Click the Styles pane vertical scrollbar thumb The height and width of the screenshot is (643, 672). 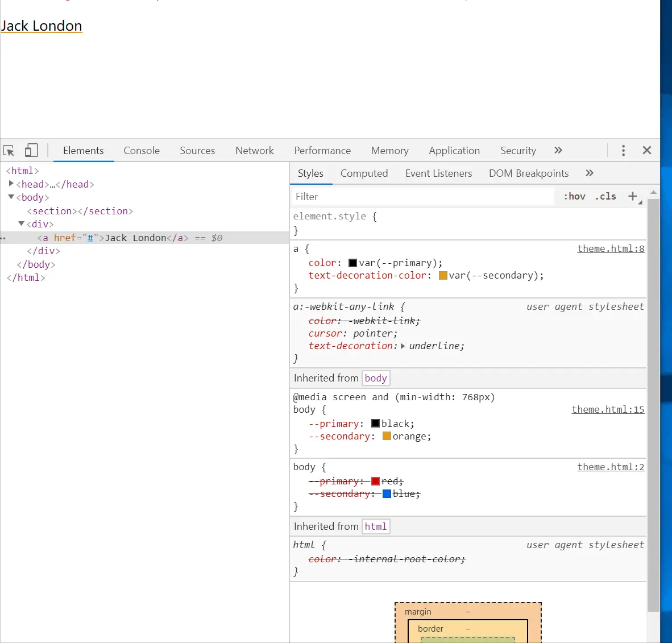tap(653, 405)
